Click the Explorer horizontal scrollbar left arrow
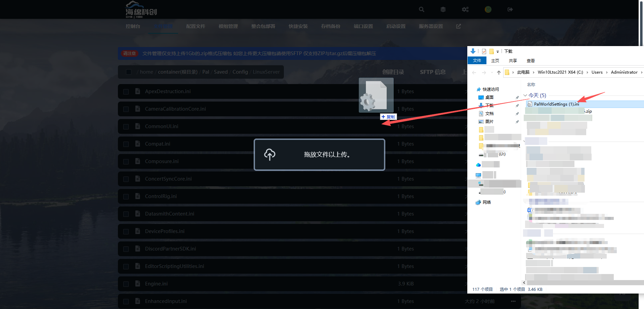644x309 pixels. (524, 283)
